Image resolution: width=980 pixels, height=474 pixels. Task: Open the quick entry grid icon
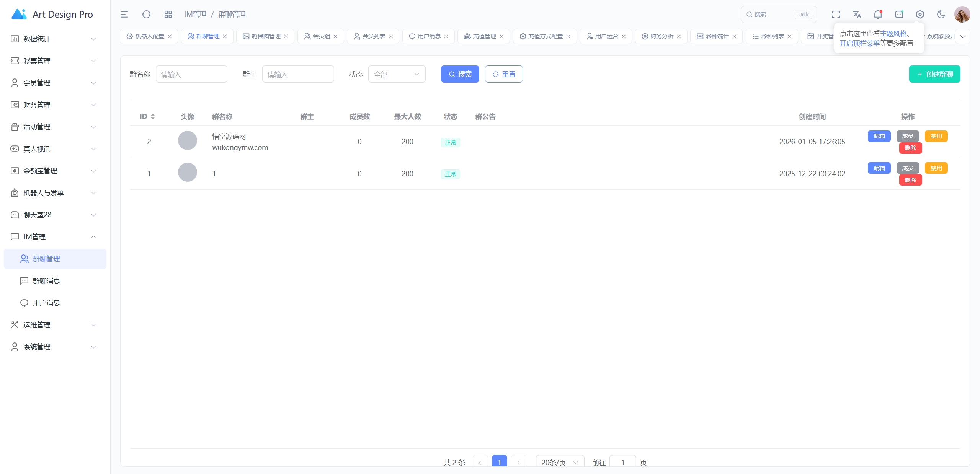(x=168, y=15)
